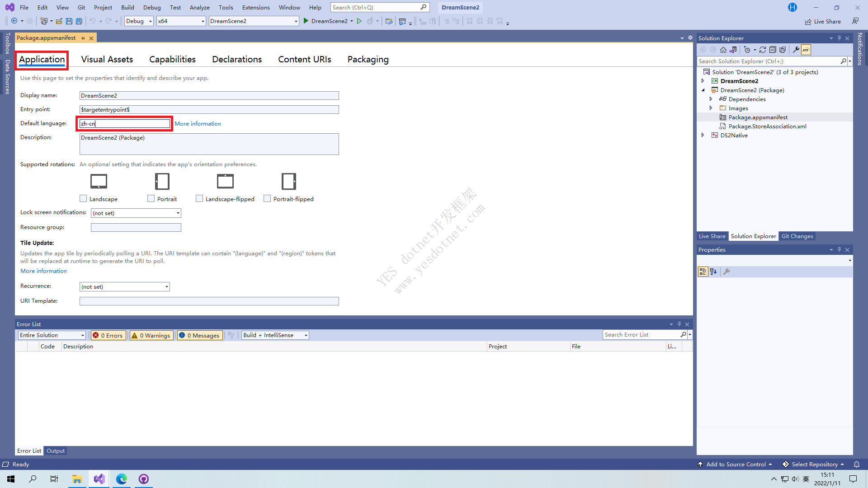Click Start Without Debugging outline play icon
This screenshot has width=868, height=488.
pyautogui.click(x=359, y=21)
